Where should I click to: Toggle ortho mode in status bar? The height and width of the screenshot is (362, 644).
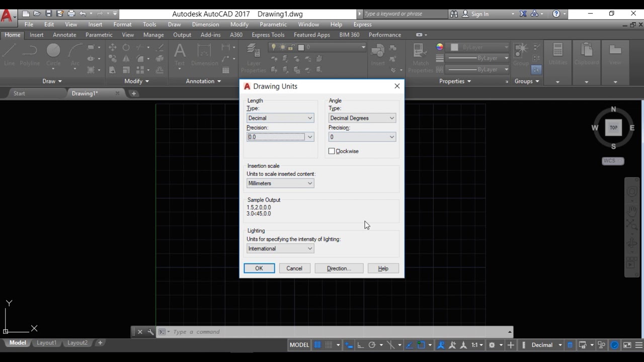click(x=360, y=345)
